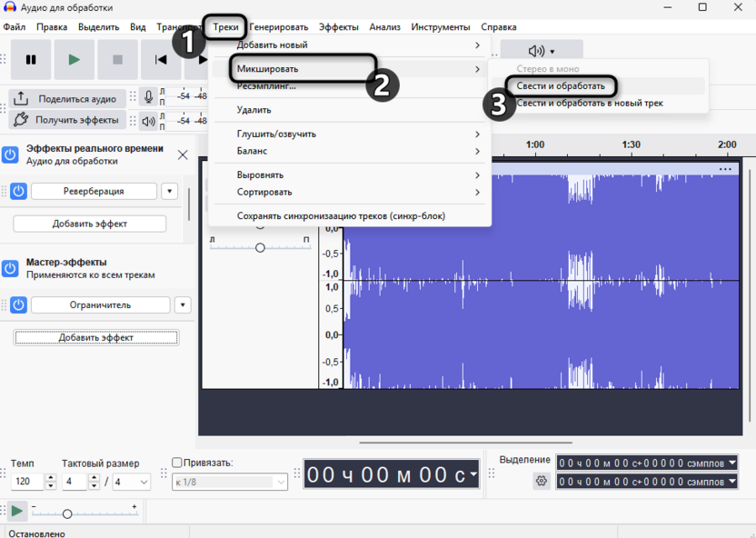Click the 1:30 mark on timeline ruler

(631, 144)
